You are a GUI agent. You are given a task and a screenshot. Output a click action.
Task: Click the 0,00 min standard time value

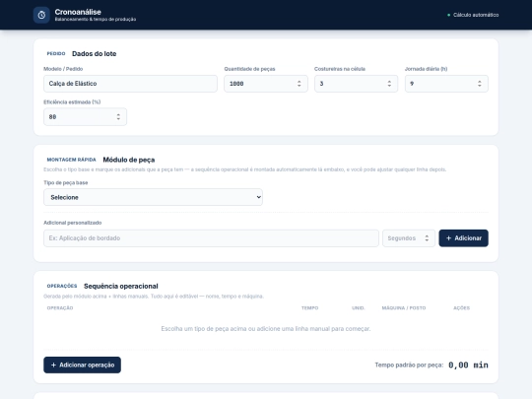[x=468, y=366]
